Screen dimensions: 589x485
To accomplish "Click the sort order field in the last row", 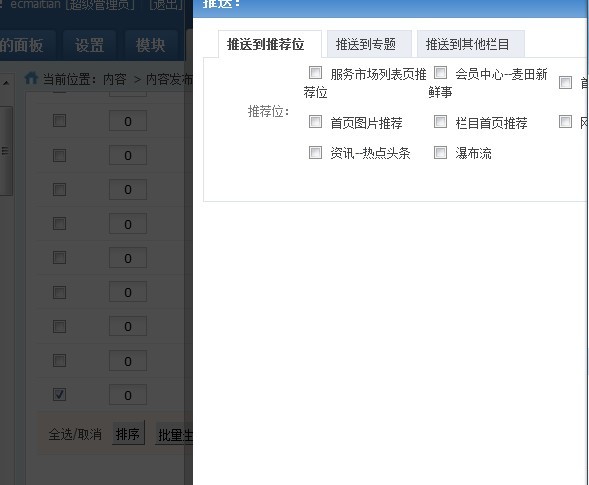I will [128, 395].
